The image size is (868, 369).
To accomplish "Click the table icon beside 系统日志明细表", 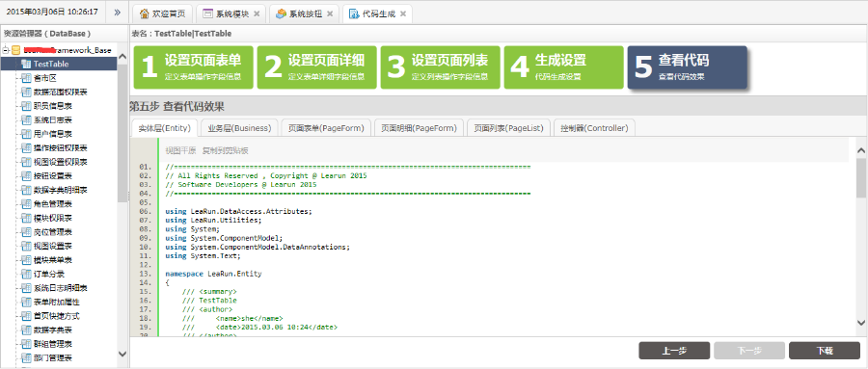I will click(x=25, y=288).
